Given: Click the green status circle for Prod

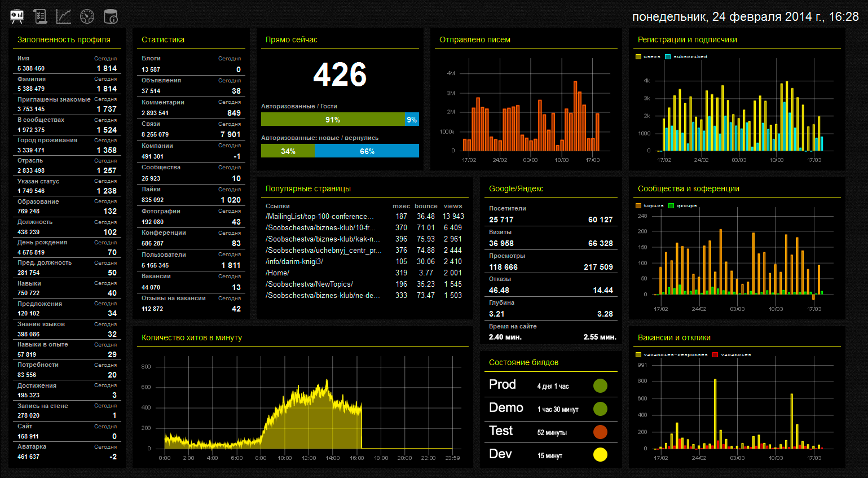Looking at the screenshot, I should coord(600,385).
